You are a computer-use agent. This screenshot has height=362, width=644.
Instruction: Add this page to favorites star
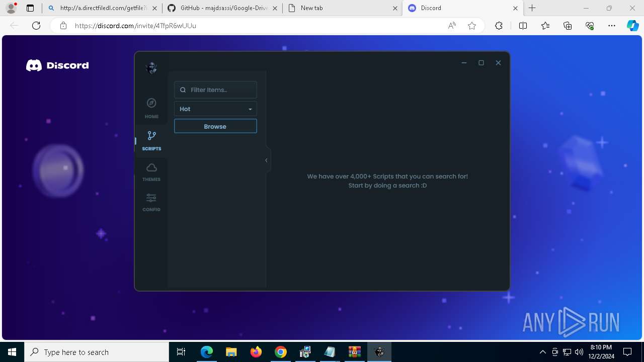coord(472,26)
